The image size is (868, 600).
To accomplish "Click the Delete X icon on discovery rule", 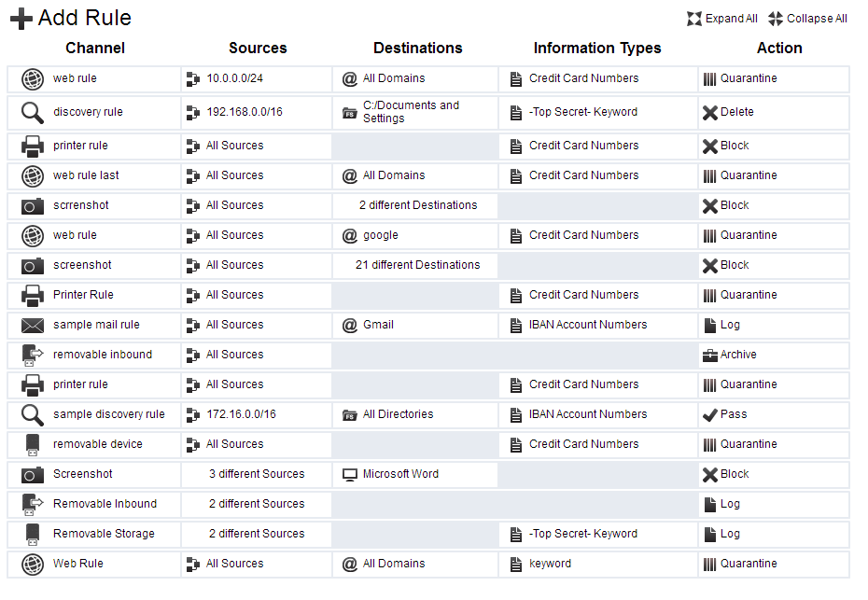I will click(709, 113).
